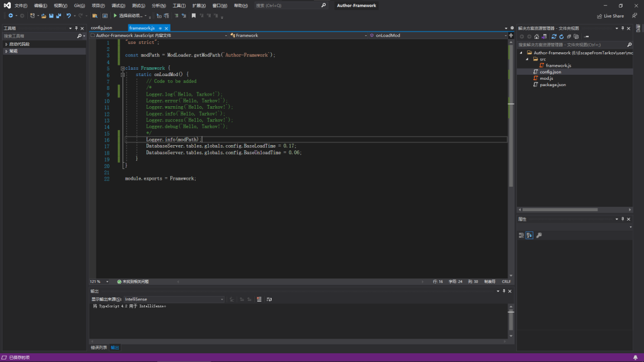The image size is (644, 362).
Task: Click the Open Folder toolbar icon
Action: (x=95, y=16)
